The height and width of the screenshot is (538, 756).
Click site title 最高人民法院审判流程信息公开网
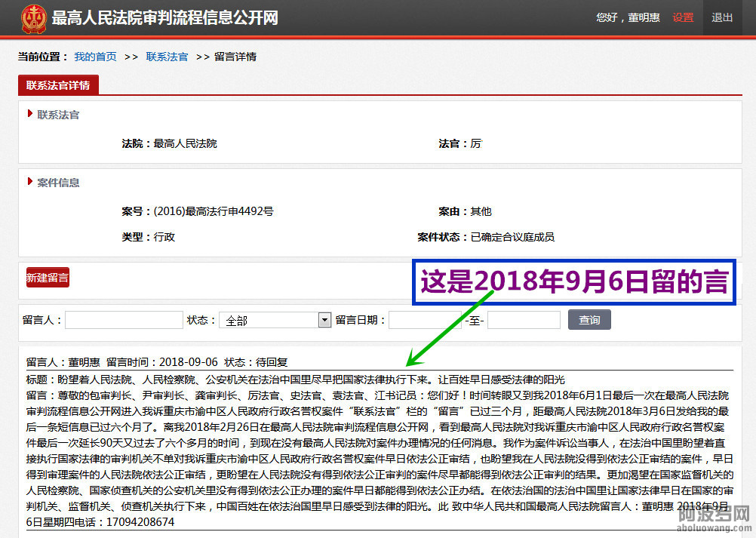pos(165,18)
